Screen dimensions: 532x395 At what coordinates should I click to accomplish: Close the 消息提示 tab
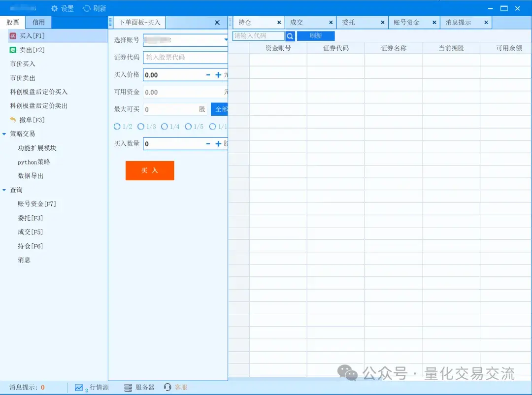[486, 22]
